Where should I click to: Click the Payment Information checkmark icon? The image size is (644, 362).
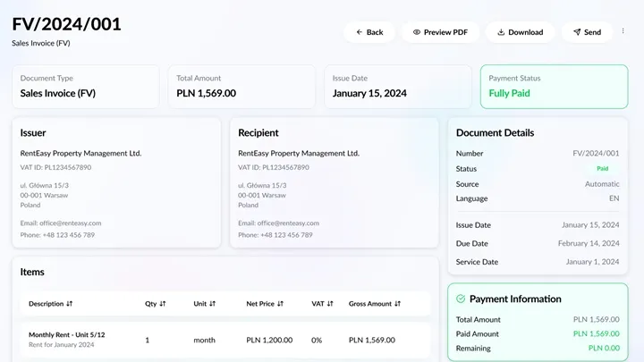[461, 299]
